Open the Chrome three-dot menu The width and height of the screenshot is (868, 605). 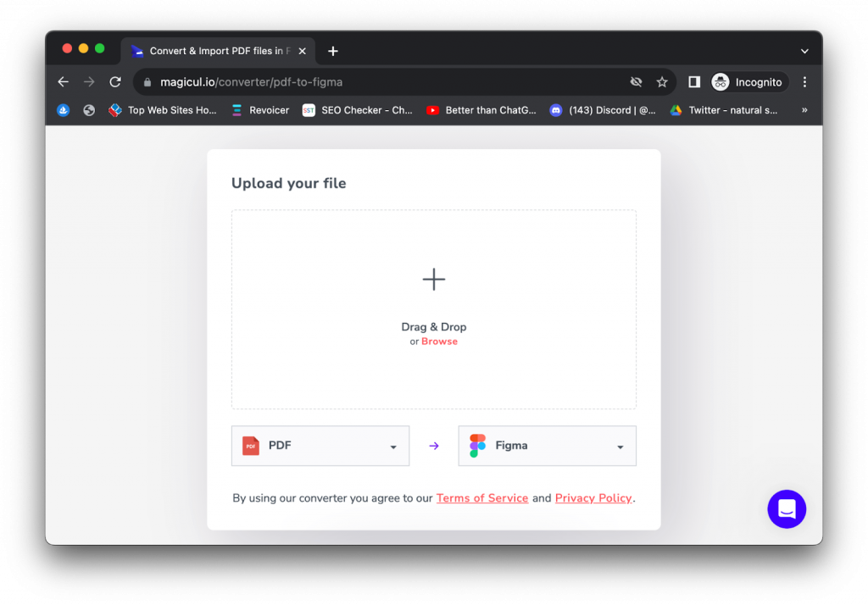tap(804, 81)
